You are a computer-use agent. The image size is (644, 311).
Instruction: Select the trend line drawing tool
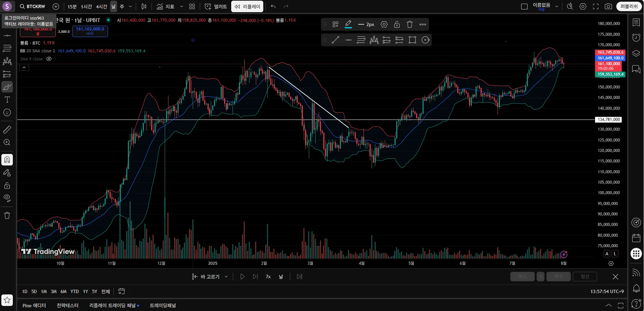(x=335, y=40)
